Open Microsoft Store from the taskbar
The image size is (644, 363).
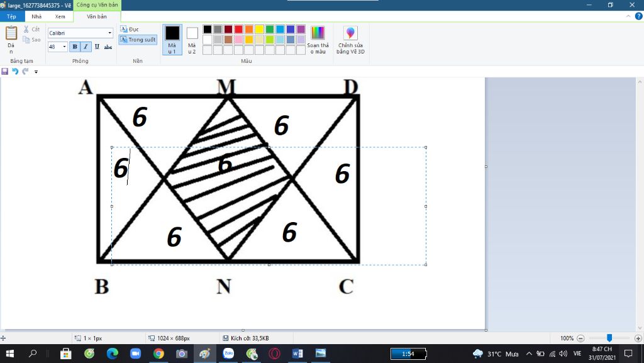pos(65,354)
